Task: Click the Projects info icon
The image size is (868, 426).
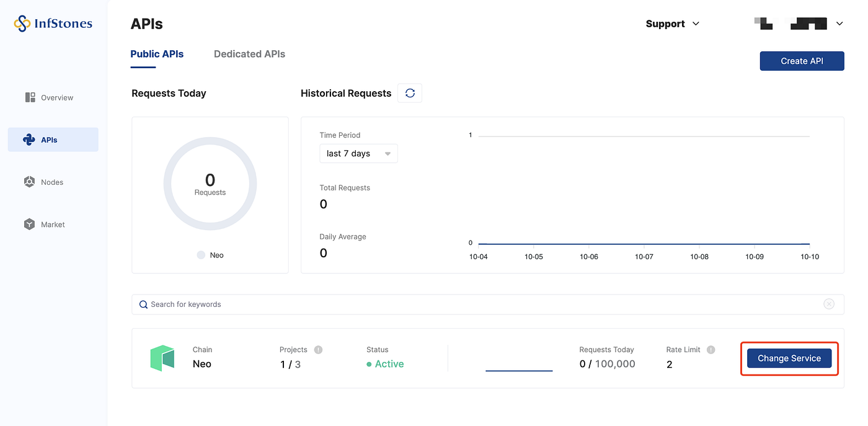Action: point(318,350)
